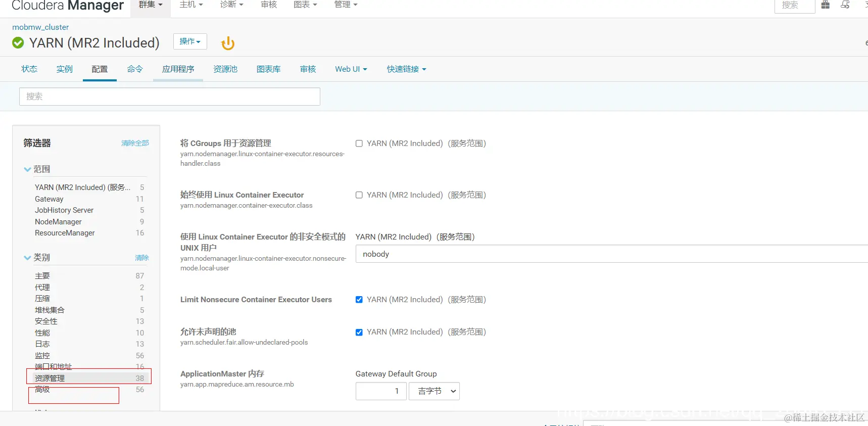Select the 资源管理 category filter

(89, 378)
